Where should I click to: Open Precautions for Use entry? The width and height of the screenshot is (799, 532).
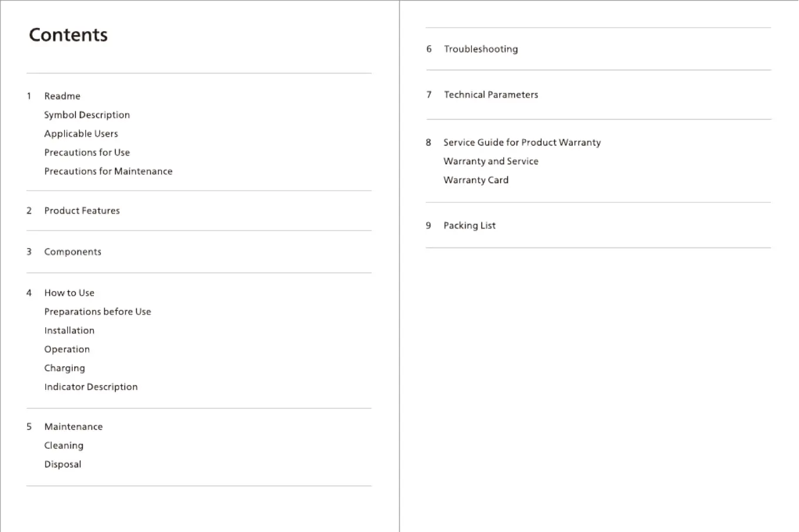pyautogui.click(x=87, y=153)
